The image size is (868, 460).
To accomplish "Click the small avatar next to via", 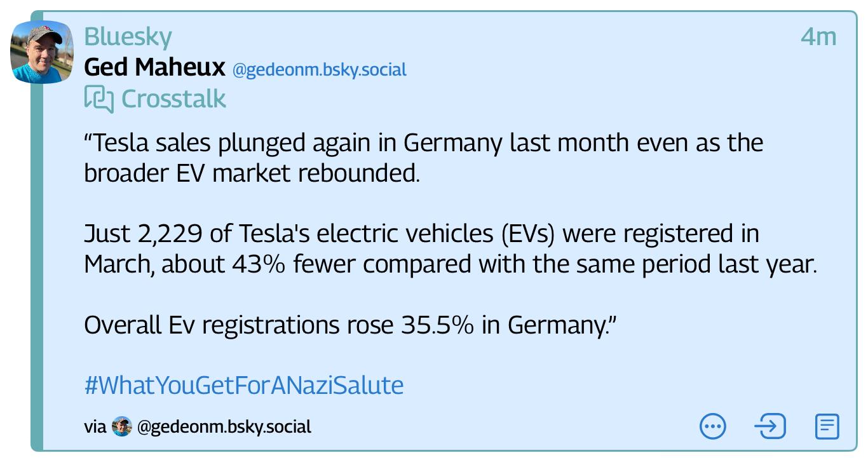I will (121, 426).
